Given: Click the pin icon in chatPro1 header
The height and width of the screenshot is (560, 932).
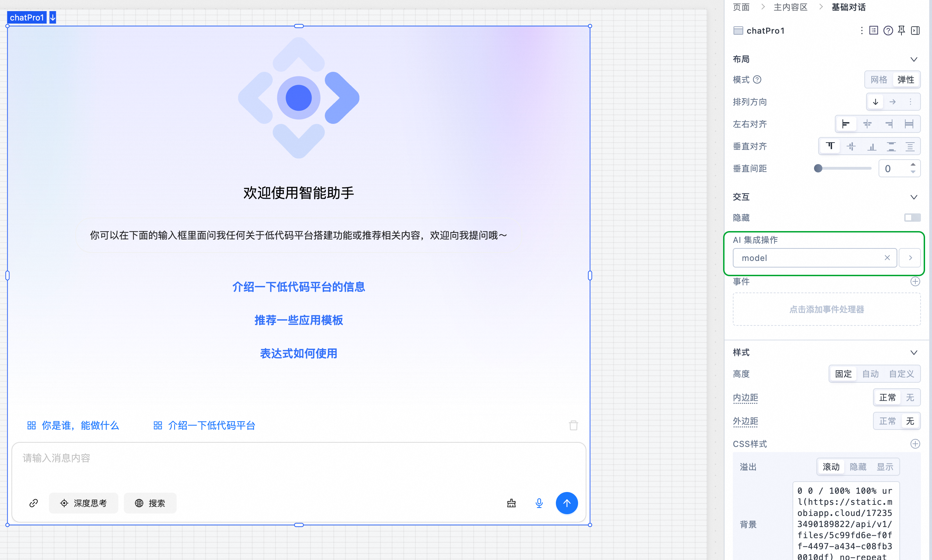Looking at the screenshot, I should click(901, 31).
